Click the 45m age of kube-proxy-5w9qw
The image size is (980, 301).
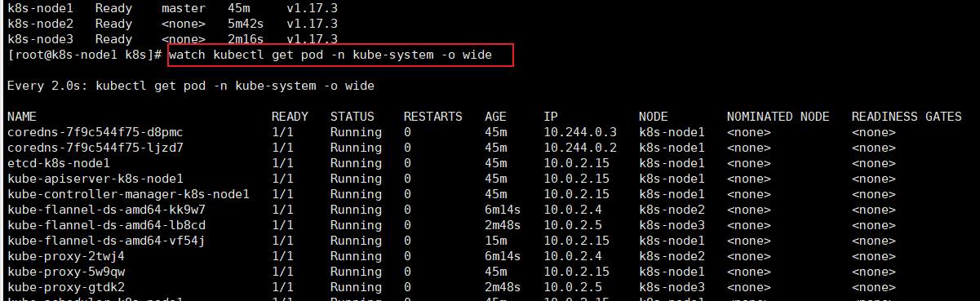[x=495, y=272]
